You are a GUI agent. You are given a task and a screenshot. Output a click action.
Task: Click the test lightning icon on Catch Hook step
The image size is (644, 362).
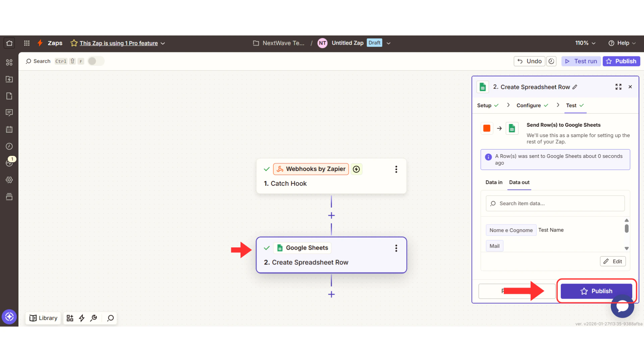356,169
